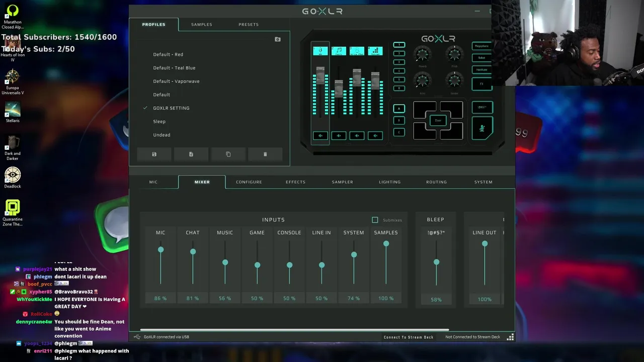
Task: Click Connect To Stream Deck
Action: pos(409,337)
